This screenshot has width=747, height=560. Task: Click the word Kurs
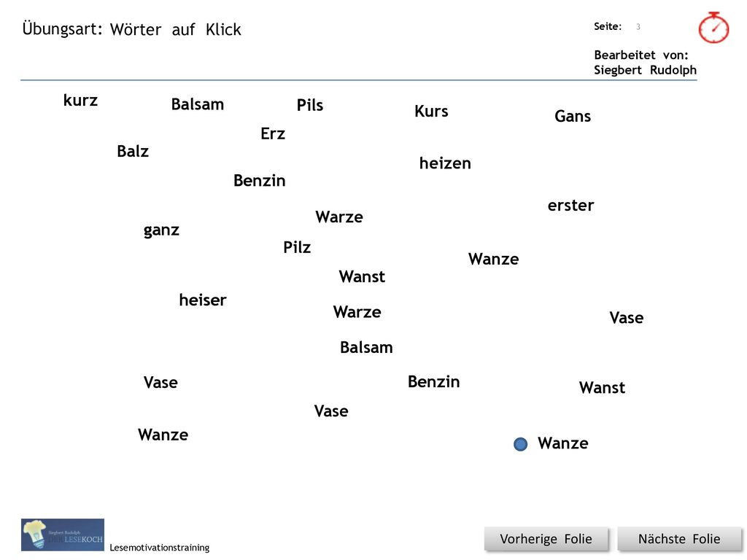[431, 111]
